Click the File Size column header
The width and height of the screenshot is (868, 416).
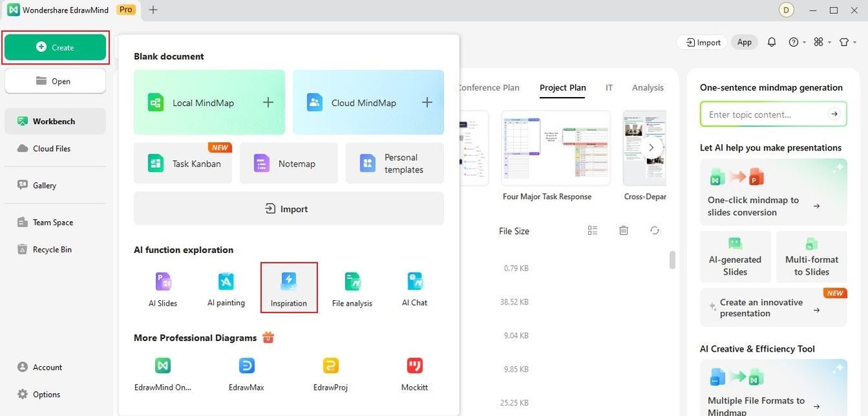(x=514, y=232)
